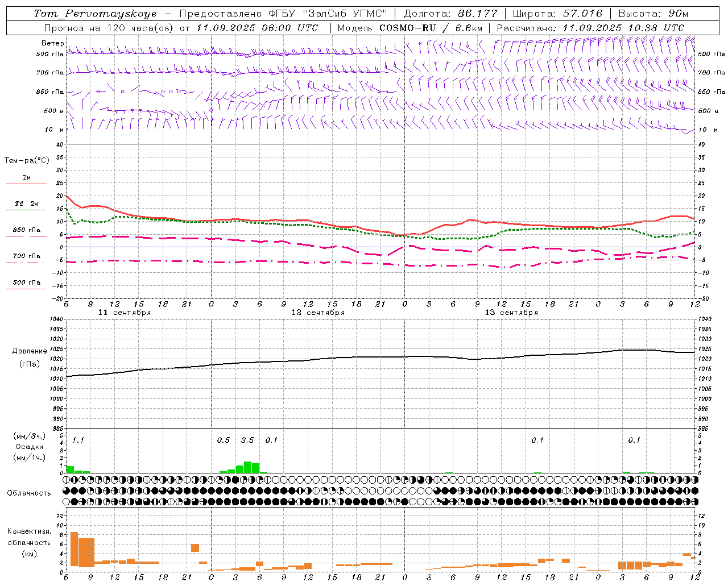Click the Осадки precipitation label
The height and width of the screenshot is (582, 728).
tap(29, 447)
